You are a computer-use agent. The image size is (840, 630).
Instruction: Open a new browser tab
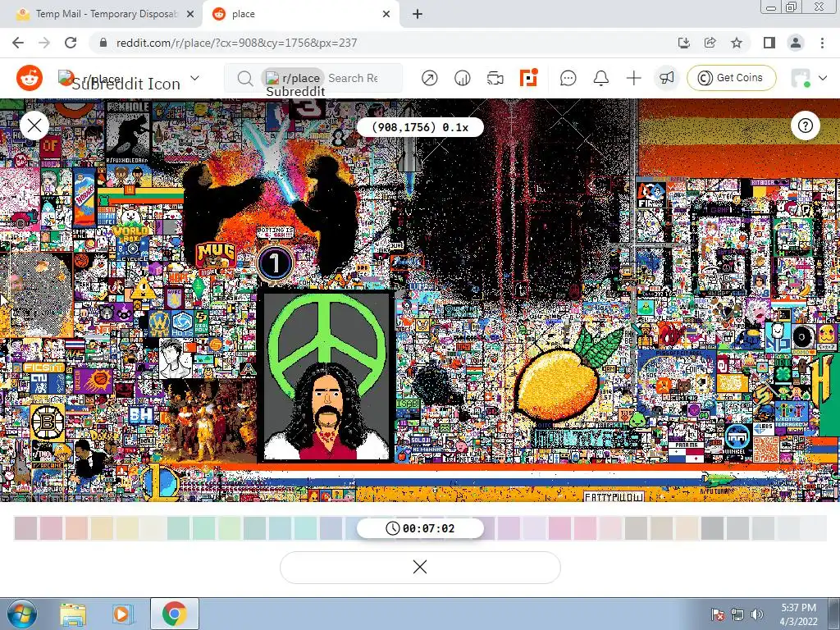pos(418,15)
